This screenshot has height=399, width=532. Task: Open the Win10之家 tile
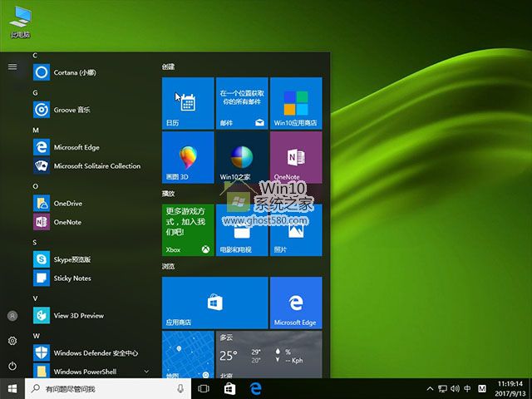pyautogui.click(x=242, y=157)
